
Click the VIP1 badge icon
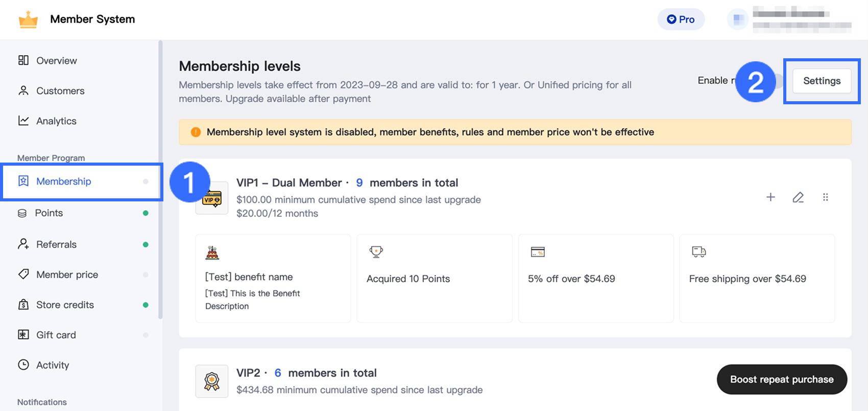(x=212, y=198)
